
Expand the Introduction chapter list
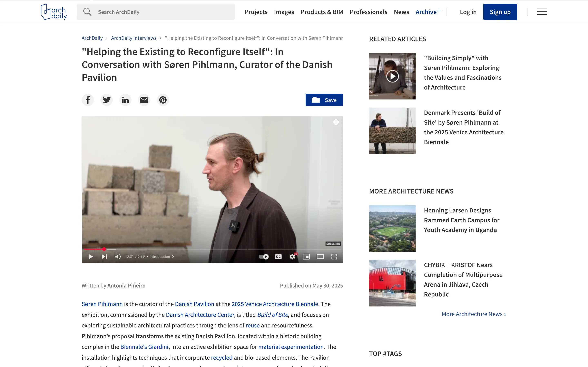162,256
